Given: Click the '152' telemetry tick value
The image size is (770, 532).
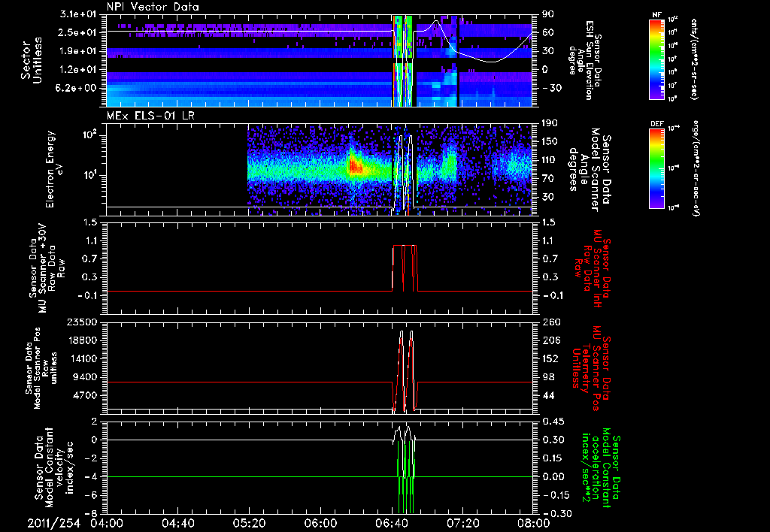Looking at the screenshot, I should (550, 358).
